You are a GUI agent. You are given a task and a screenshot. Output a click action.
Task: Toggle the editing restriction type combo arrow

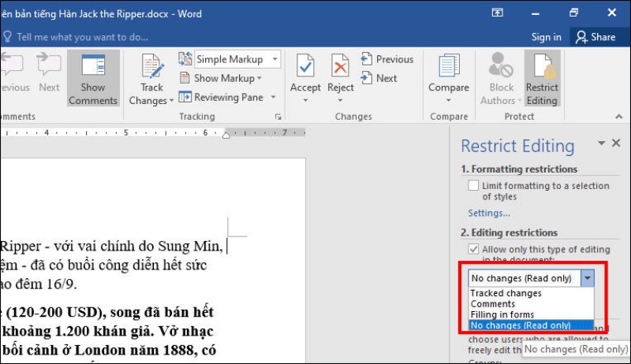coord(588,278)
